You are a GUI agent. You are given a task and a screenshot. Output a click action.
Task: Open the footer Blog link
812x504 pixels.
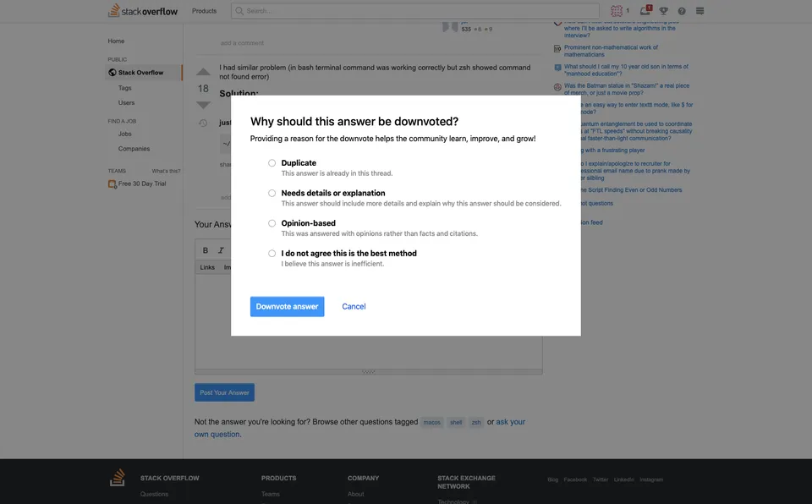pos(552,479)
